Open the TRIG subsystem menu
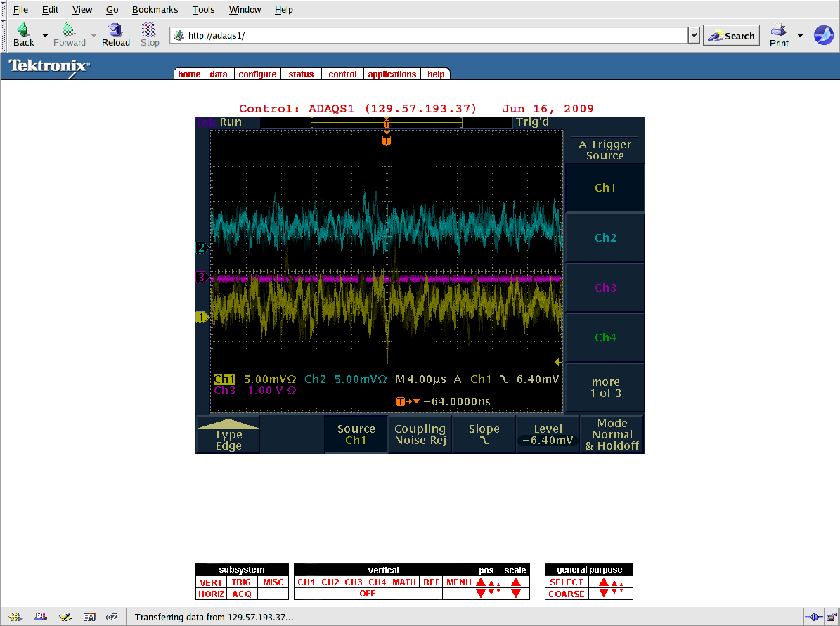This screenshot has height=626, width=840. pyautogui.click(x=241, y=582)
